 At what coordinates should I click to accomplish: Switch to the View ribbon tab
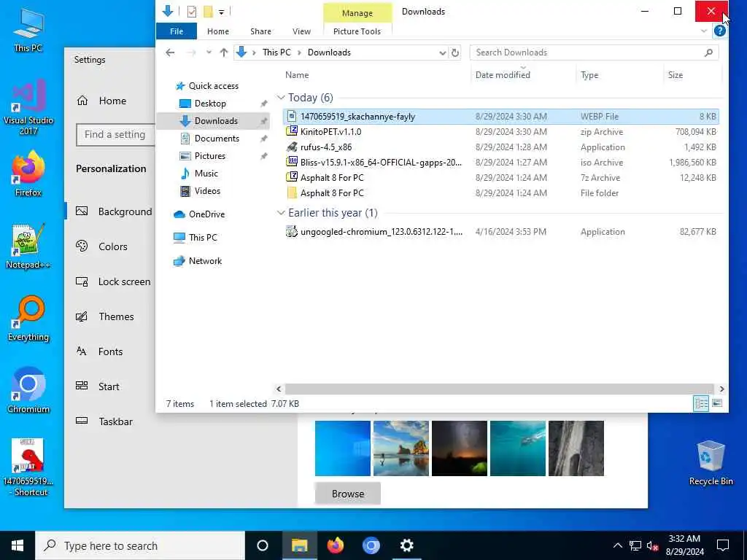301,31
